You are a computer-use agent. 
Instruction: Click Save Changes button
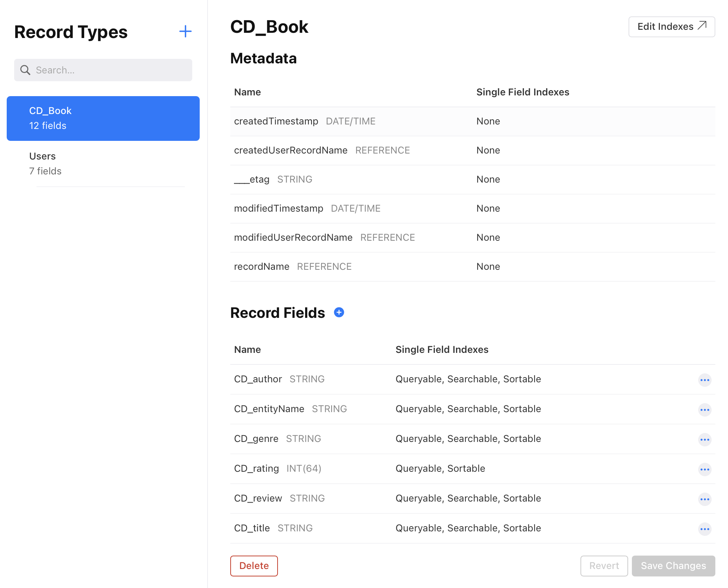[673, 566]
